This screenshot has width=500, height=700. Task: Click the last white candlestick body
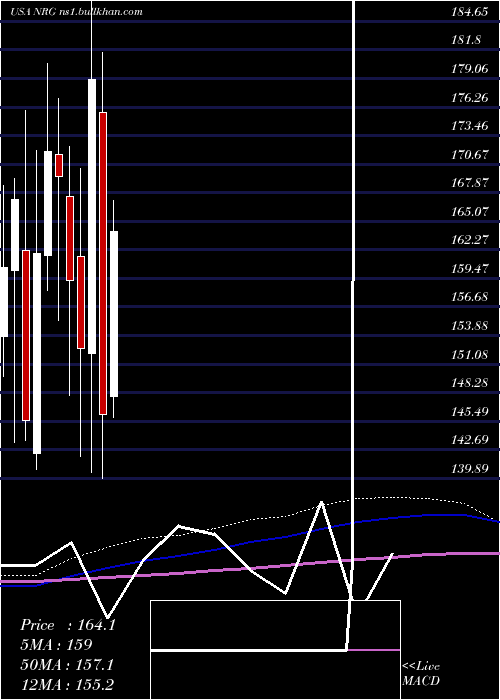114,314
